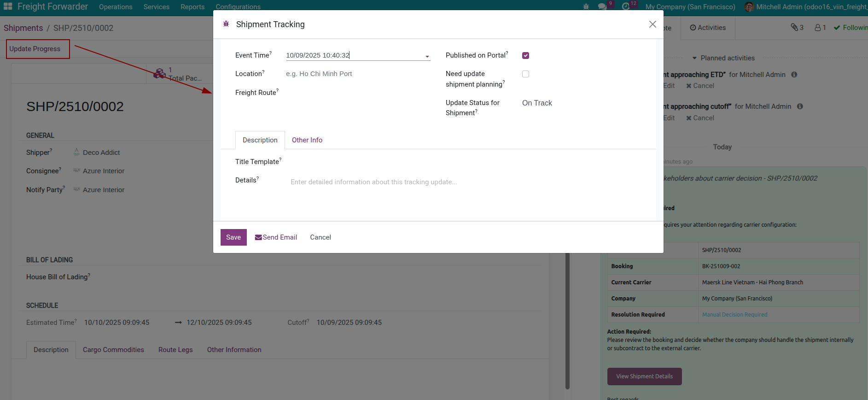Open the Reports menu
The width and height of the screenshot is (868, 400).
click(x=192, y=7)
